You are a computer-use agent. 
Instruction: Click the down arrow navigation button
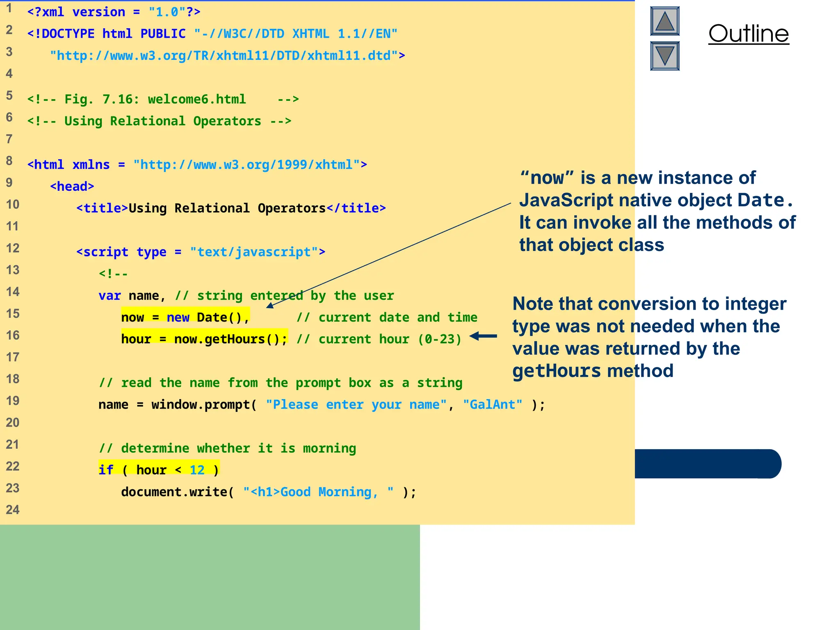(x=664, y=56)
